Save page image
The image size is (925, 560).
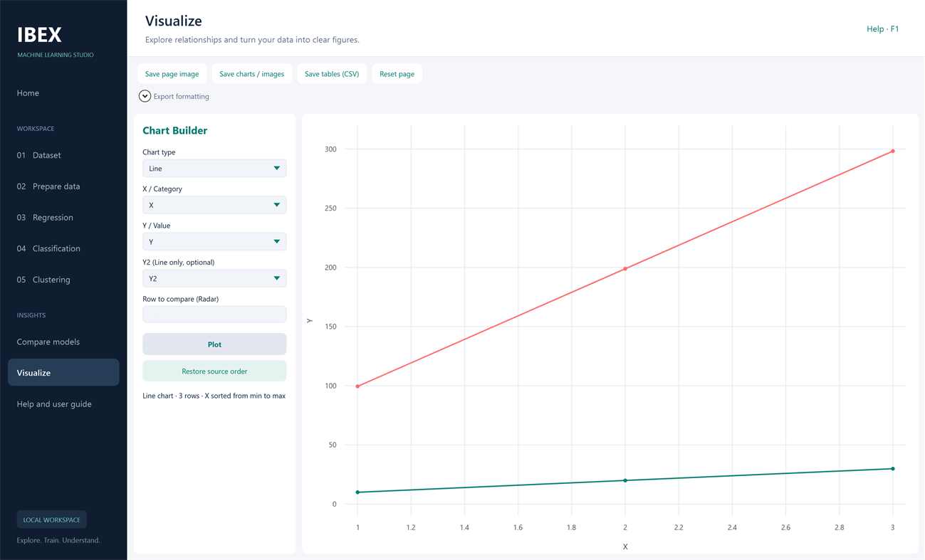coord(172,74)
